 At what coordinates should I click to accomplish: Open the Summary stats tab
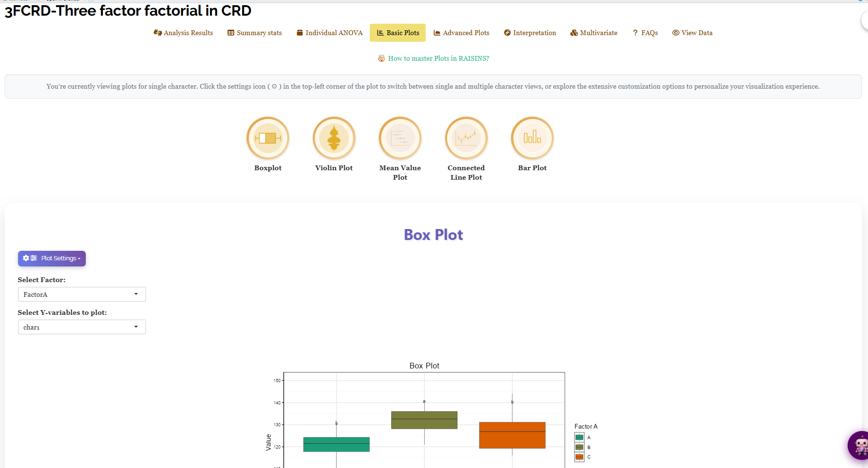[255, 33]
